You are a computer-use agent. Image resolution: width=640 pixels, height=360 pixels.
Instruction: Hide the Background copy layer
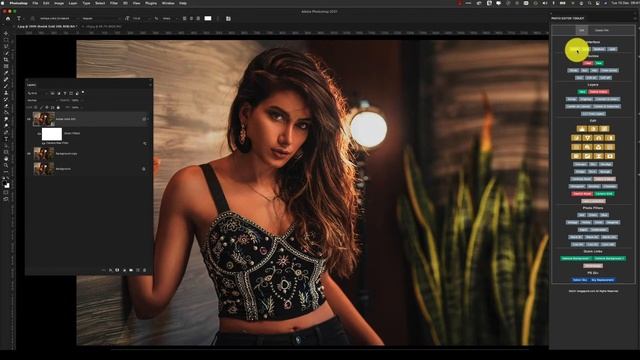click(29, 153)
